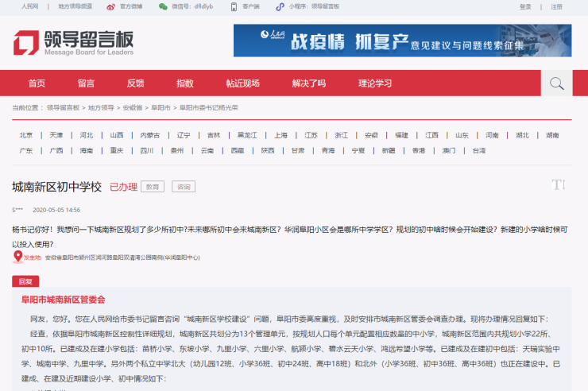Select the 辽宁 province link
Viewport: 588px width, 391px height.
point(184,135)
